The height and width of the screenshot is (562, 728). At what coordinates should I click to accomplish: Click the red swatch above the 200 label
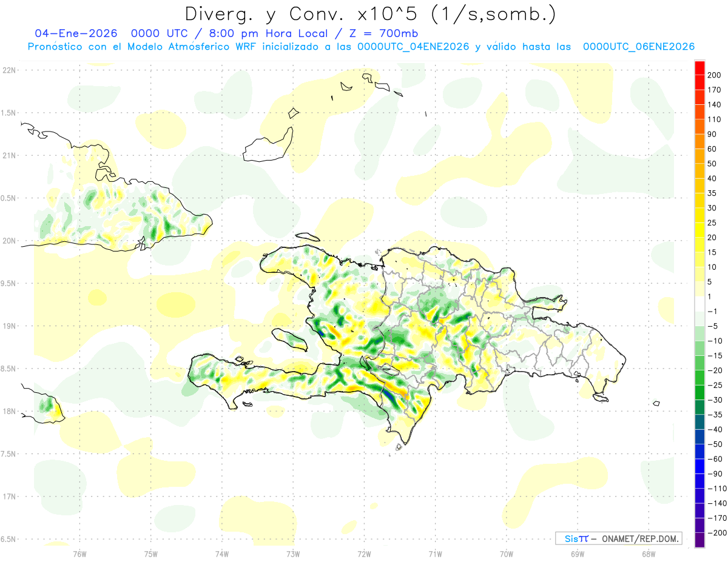click(699, 68)
